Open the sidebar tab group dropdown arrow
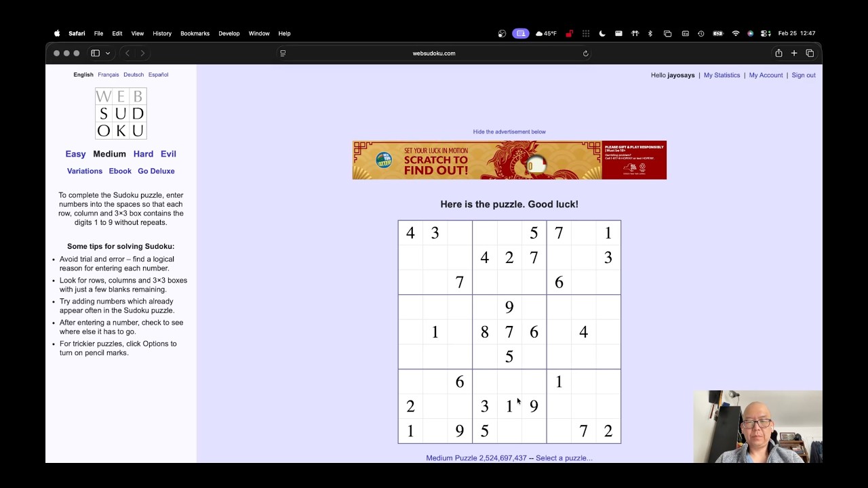The image size is (868, 488). pyautogui.click(x=107, y=53)
